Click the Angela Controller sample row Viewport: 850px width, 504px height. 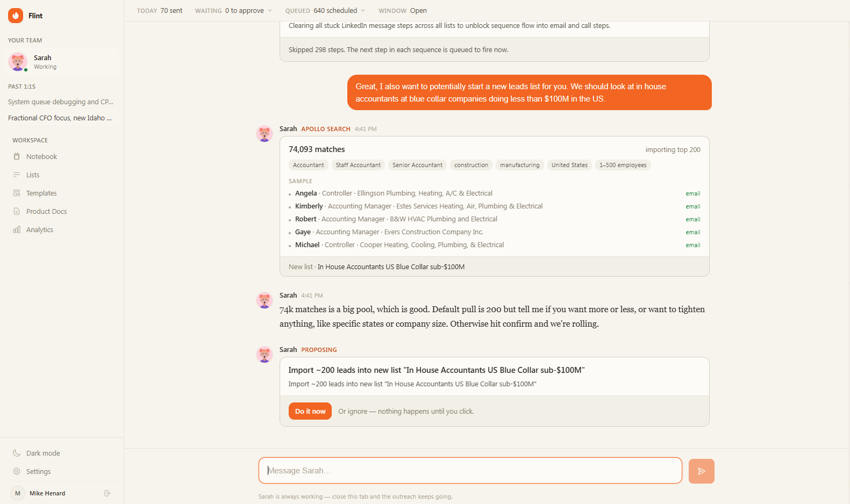click(495, 193)
